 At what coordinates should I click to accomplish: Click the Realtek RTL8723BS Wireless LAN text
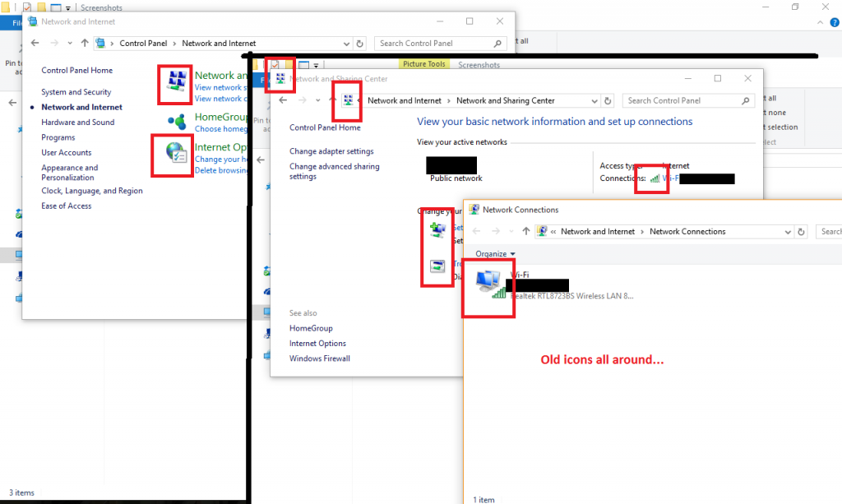(x=572, y=296)
